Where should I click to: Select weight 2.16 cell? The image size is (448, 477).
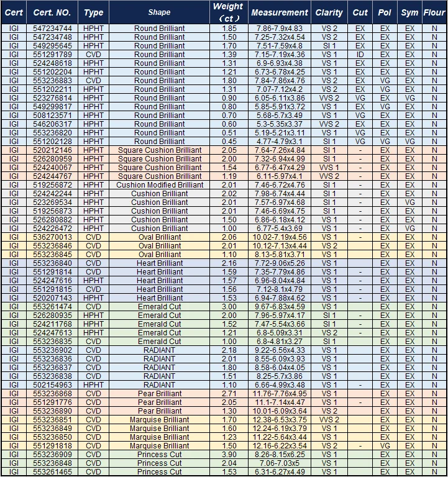pyautogui.click(x=229, y=263)
